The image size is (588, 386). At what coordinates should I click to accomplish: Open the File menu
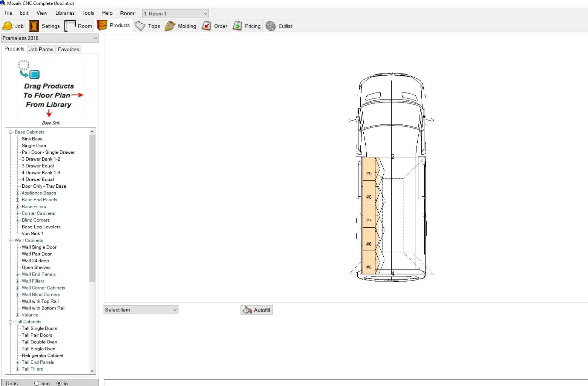point(8,13)
